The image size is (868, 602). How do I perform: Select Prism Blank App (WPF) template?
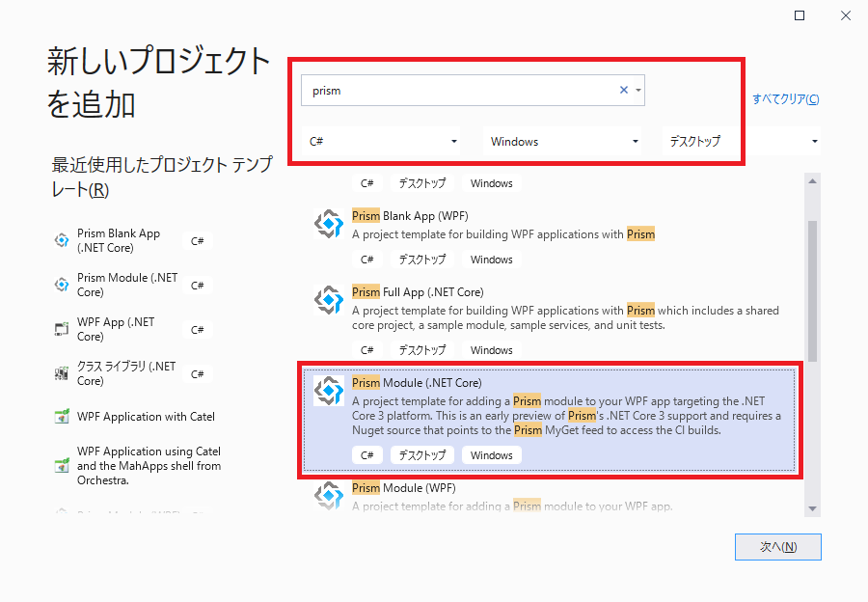pos(551,236)
